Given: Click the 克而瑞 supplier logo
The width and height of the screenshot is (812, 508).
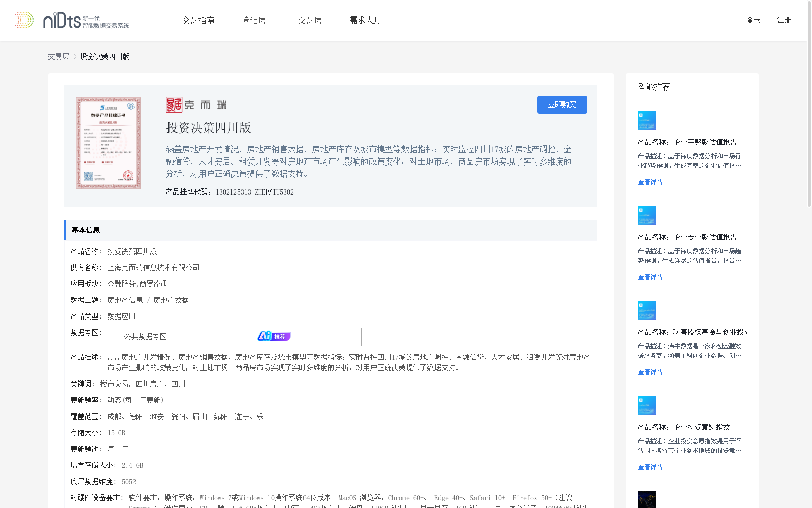Looking at the screenshot, I should point(196,105).
